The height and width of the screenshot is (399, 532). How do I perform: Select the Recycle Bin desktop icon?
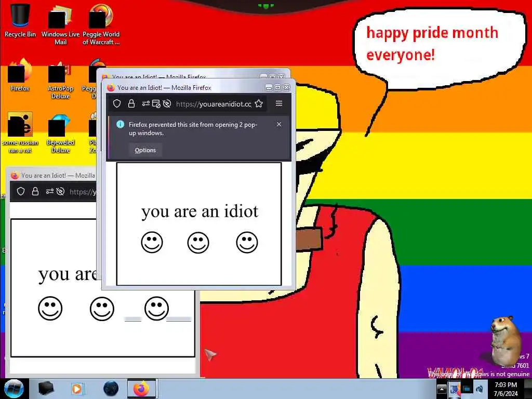pyautogui.click(x=20, y=21)
